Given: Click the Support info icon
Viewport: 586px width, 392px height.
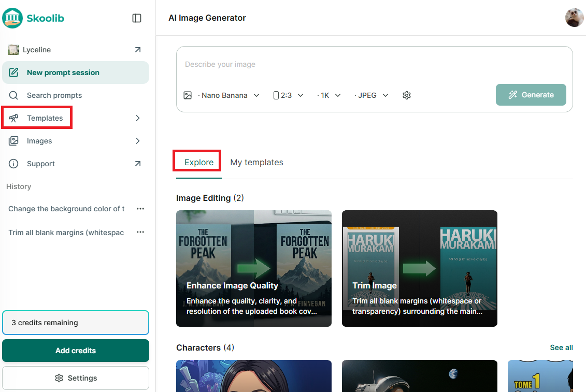Looking at the screenshot, I should 13,164.
